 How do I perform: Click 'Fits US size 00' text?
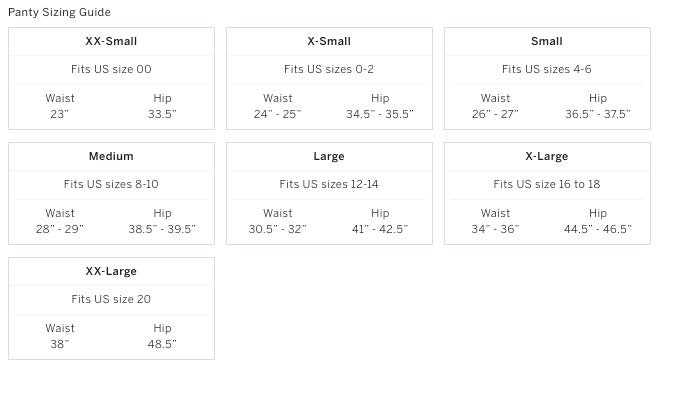[x=111, y=69]
